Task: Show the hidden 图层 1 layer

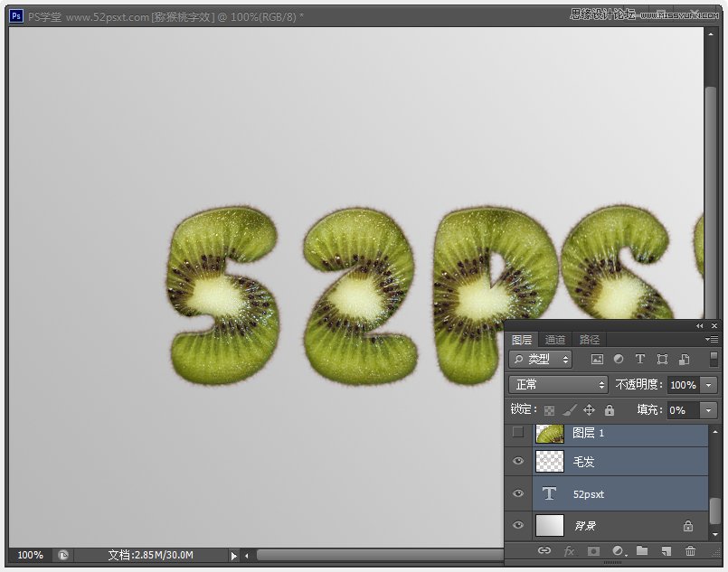Action: tap(517, 433)
